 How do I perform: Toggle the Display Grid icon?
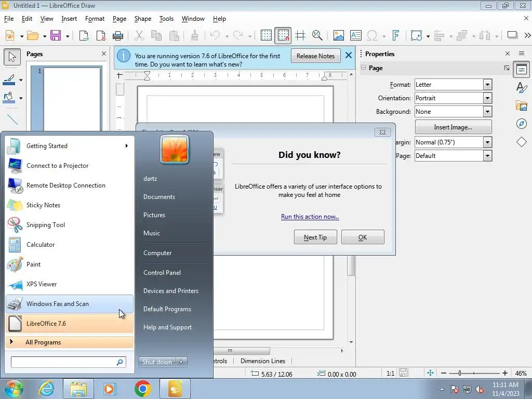click(x=266, y=35)
